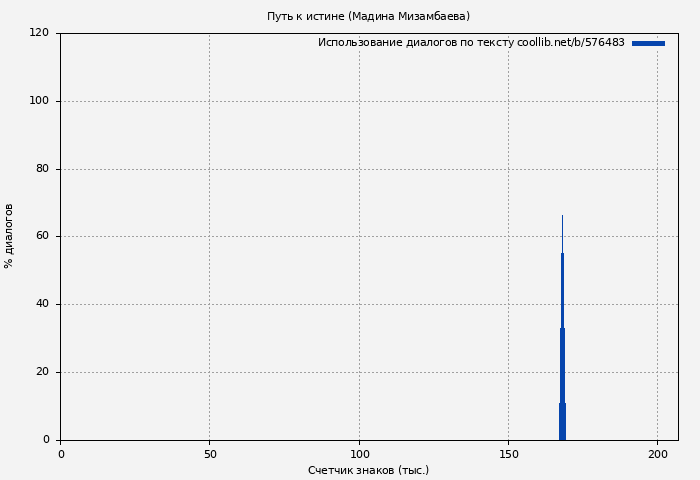The height and width of the screenshot is (480, 700).
Task: Click x-axis tick label 0
Action: point(61,454)
